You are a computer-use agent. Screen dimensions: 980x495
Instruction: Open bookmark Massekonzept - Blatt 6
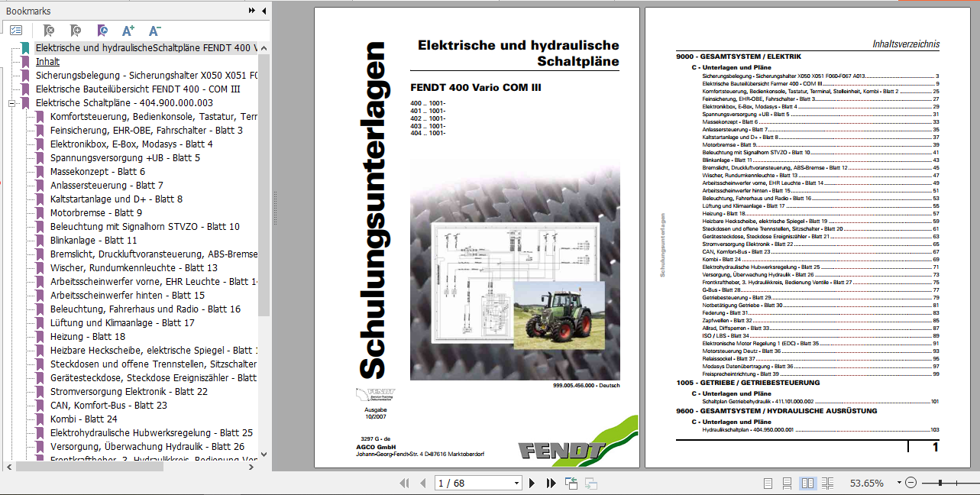(97, 171)
